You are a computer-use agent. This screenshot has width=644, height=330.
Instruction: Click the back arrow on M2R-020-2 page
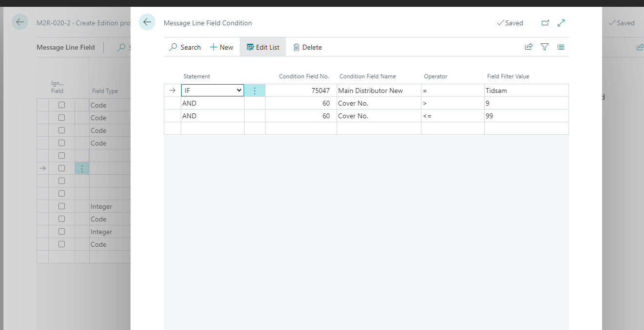19,22
